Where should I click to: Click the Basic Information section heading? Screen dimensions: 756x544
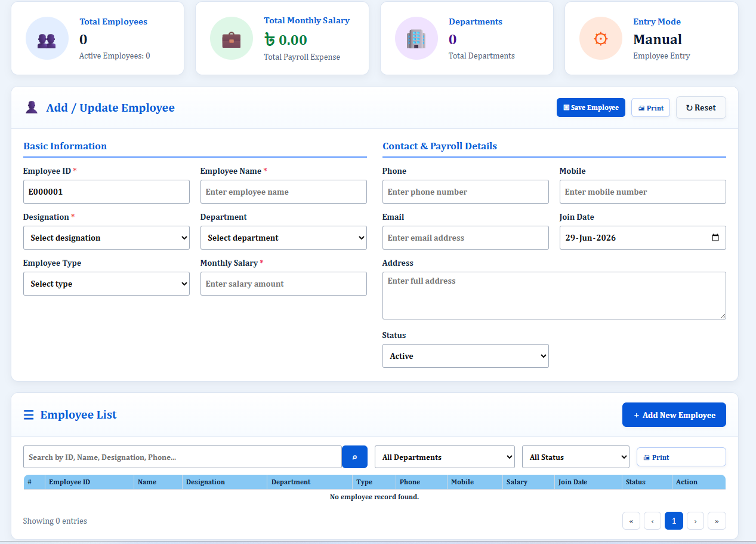(65, 146)
